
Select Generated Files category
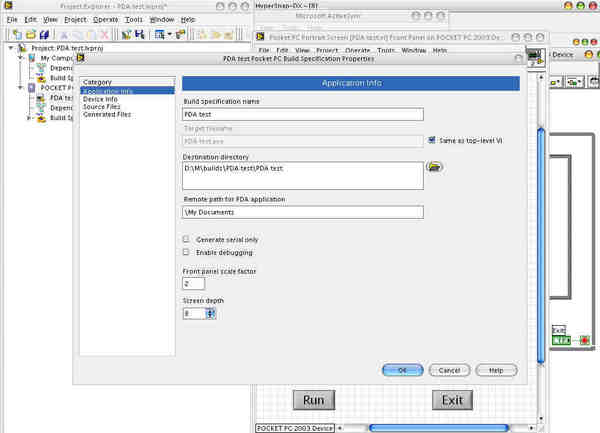(x=107, y=114)
